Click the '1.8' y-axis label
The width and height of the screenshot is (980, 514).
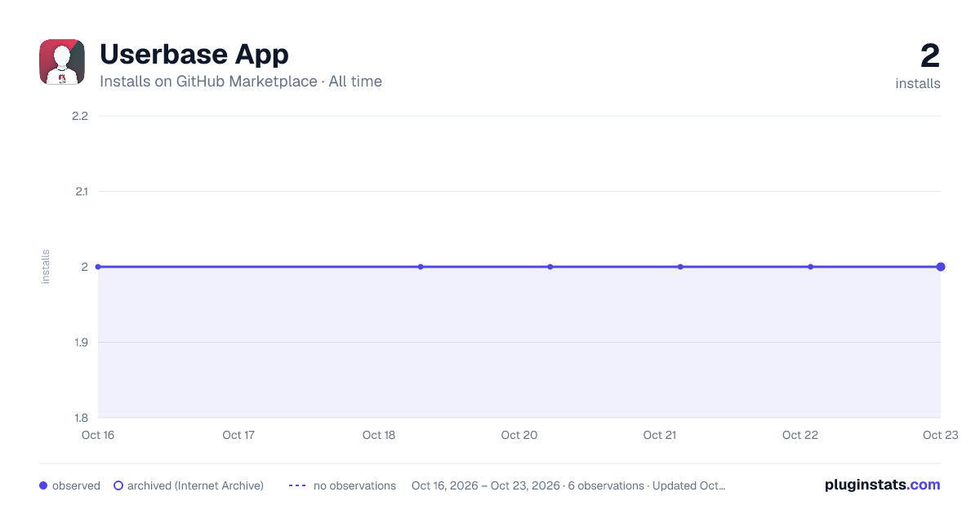click(80, 418)
